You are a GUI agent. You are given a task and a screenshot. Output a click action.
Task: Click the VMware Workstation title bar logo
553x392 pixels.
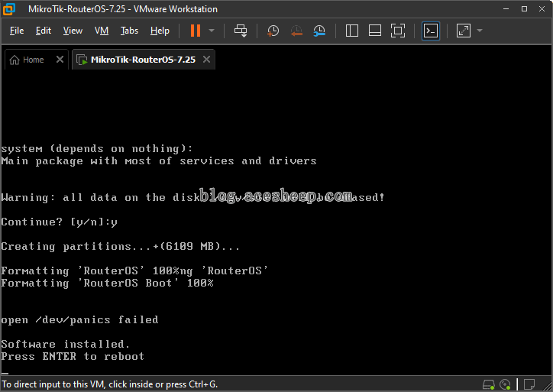(x=9, y=9)
